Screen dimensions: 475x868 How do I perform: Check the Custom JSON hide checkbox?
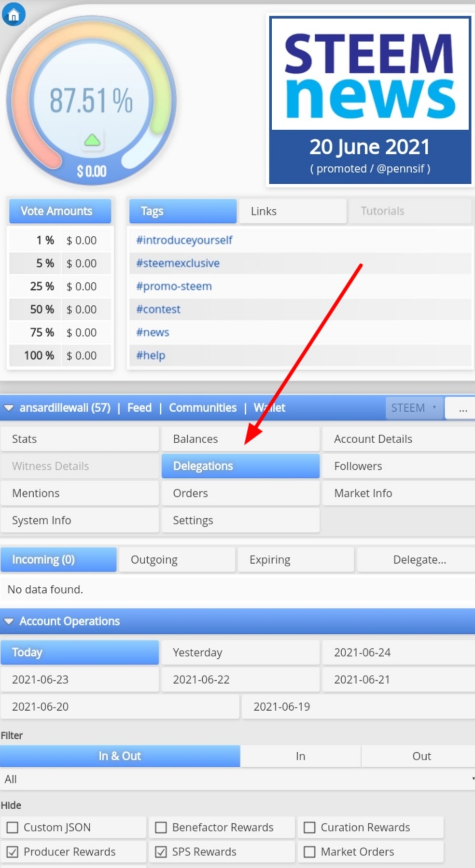tap(13, 827)
